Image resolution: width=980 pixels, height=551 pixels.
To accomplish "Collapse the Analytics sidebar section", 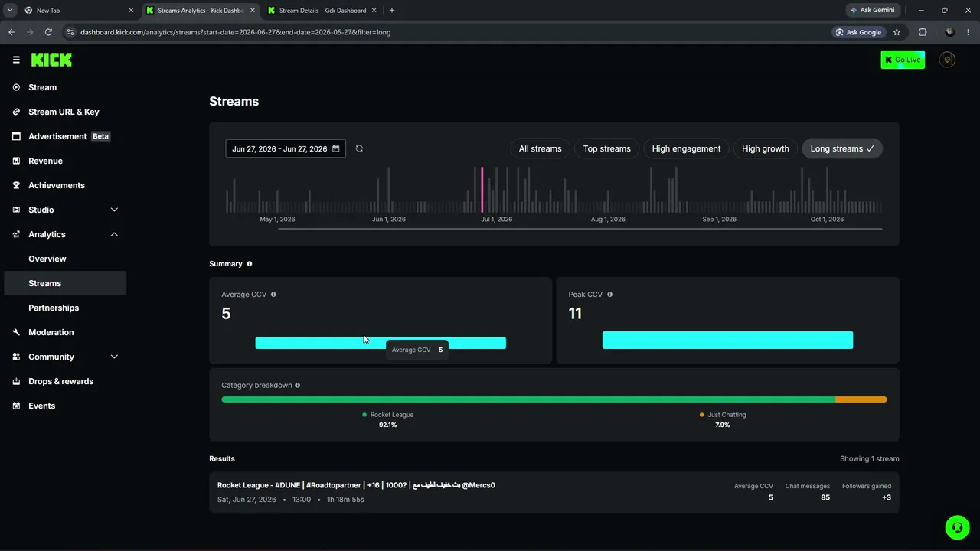I will point(65,234).
